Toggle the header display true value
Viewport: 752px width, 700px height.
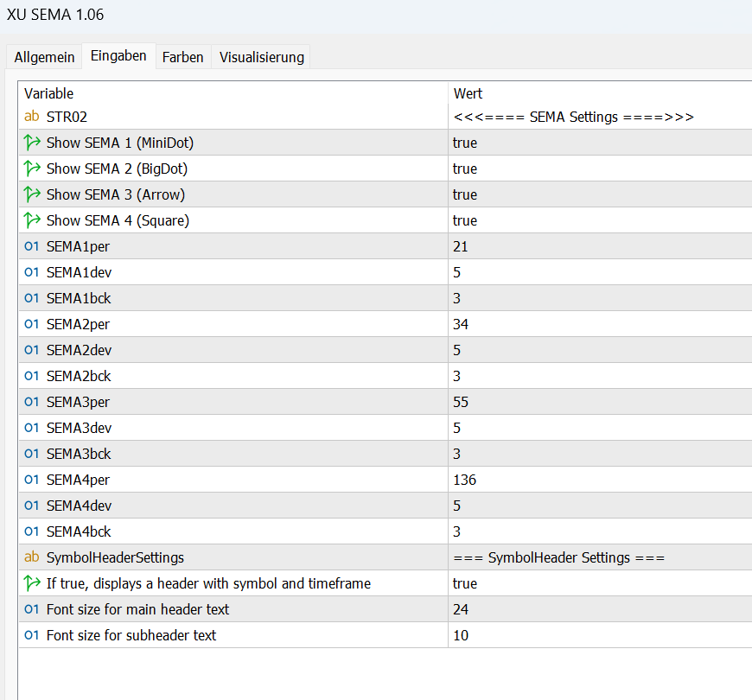465,583
